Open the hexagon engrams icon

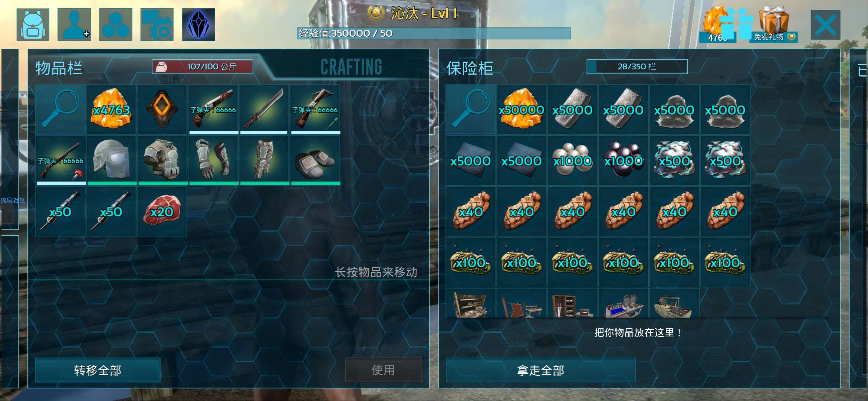point(116,25)
